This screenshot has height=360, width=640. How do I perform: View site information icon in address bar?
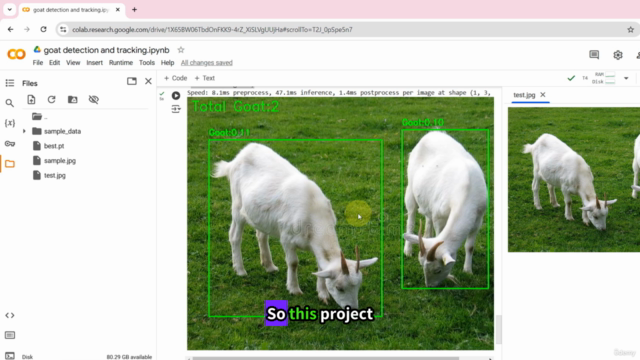point(63,29)
